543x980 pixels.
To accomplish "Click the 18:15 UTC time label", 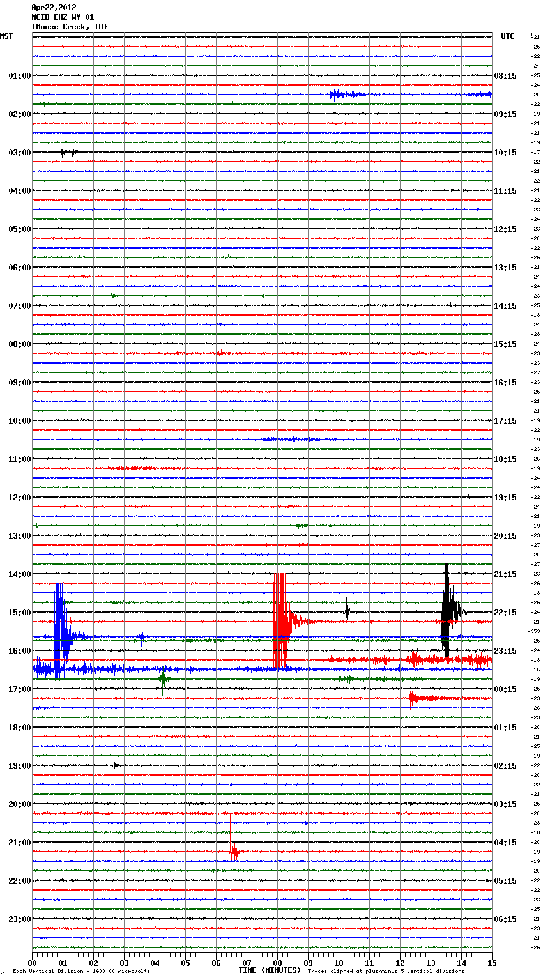I will pyautogui.click(x=505, y=459).
